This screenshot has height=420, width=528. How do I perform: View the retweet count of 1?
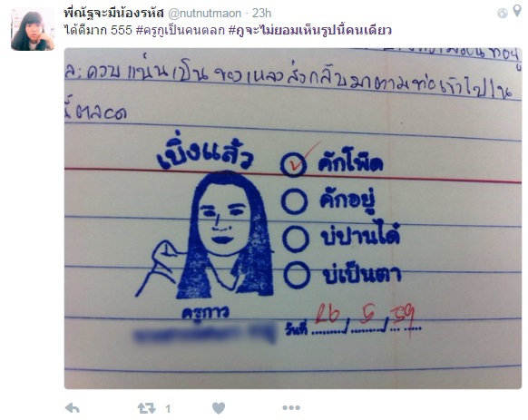pyautogui.click(x=168, y=409)
